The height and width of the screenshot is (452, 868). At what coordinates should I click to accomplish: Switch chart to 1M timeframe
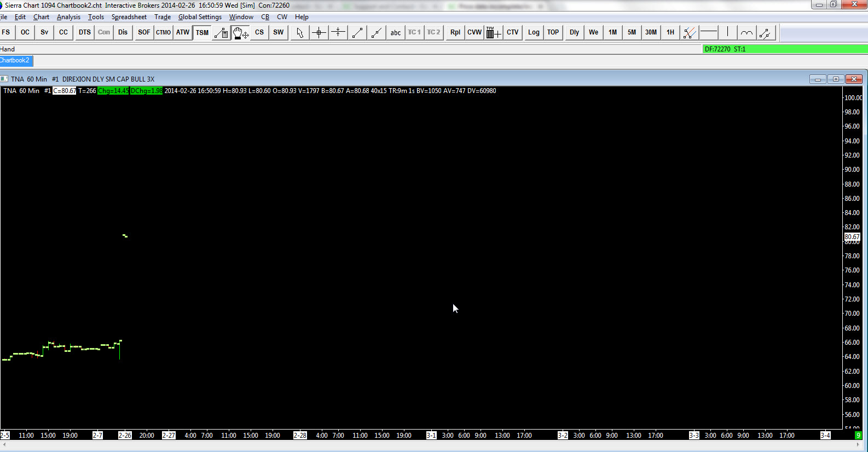[x=613, y=32]
